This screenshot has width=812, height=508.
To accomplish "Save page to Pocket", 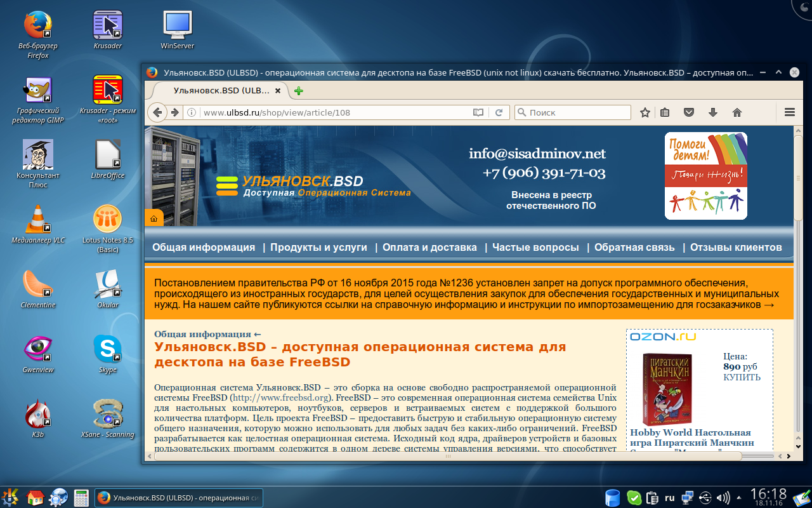I will pyautogui.click(x=689, y=112).
